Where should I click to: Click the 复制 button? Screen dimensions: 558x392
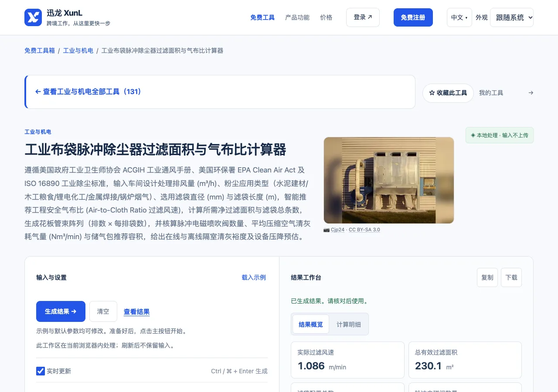pos(487,277)
